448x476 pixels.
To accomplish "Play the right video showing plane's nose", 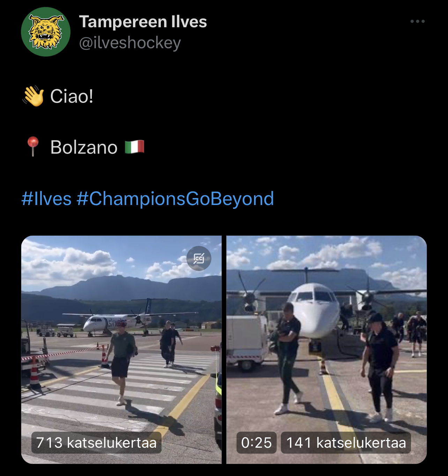I will pos(327,350).
